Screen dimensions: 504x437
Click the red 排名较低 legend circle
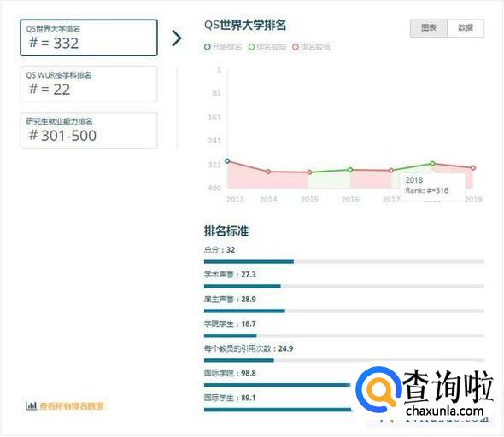click(x=296, y=47)
